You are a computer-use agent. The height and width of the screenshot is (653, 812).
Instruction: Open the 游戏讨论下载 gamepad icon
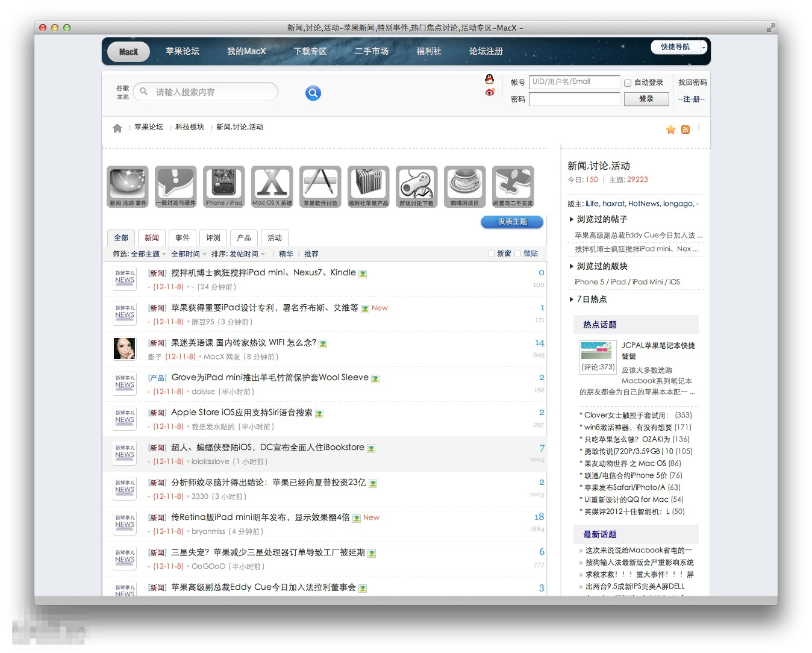click(x=417, y=187)
